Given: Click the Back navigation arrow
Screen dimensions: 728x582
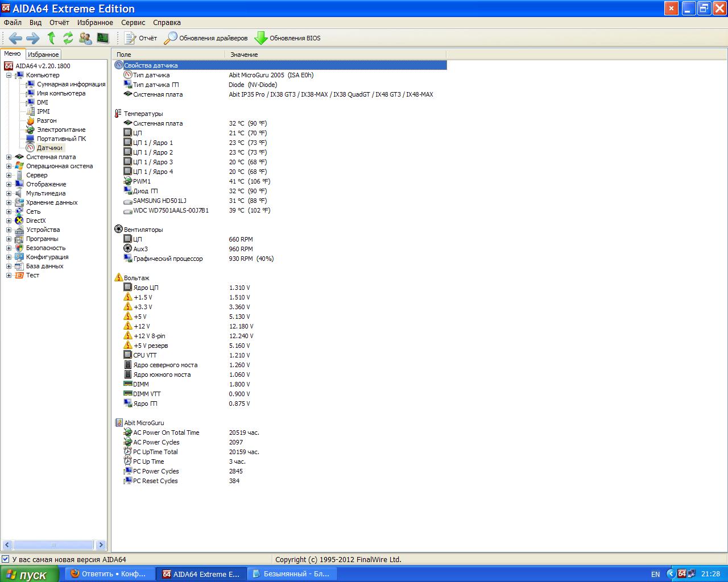Looking at the screenshot, I should [x=15, y=38].
